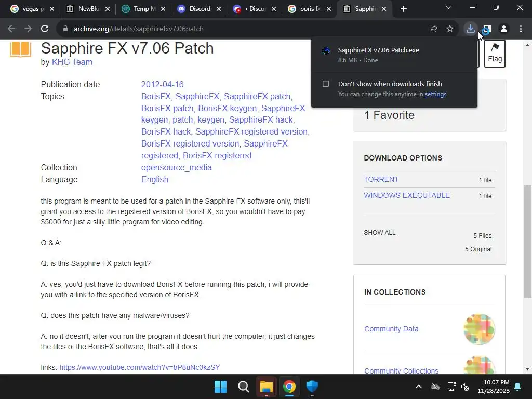
Task: Open the SapphireFX registered version topic
Action: [251, 131]
